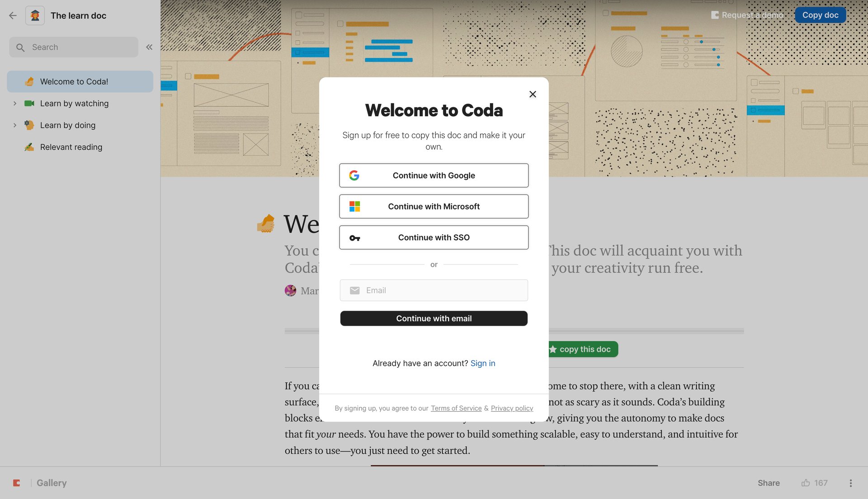Expand the Learn by doing section

(15, 125)
